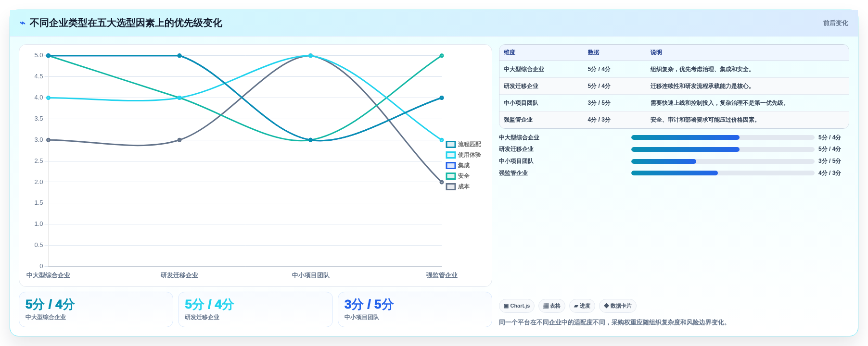Click the 强监管企业 x-axis label
868x346 pixels.
[x=442, y=275]
